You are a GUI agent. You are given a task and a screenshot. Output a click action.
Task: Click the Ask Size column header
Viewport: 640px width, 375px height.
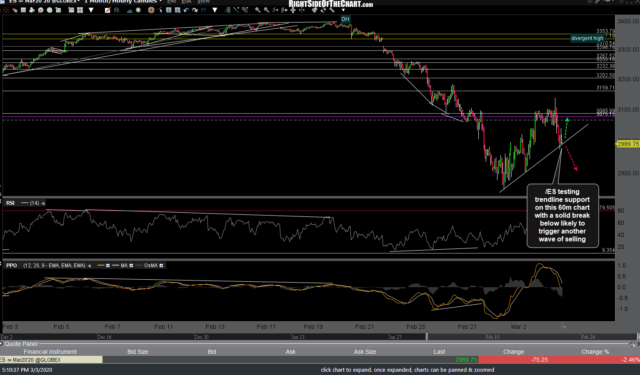pyautogui.click(x=365, y=352)
